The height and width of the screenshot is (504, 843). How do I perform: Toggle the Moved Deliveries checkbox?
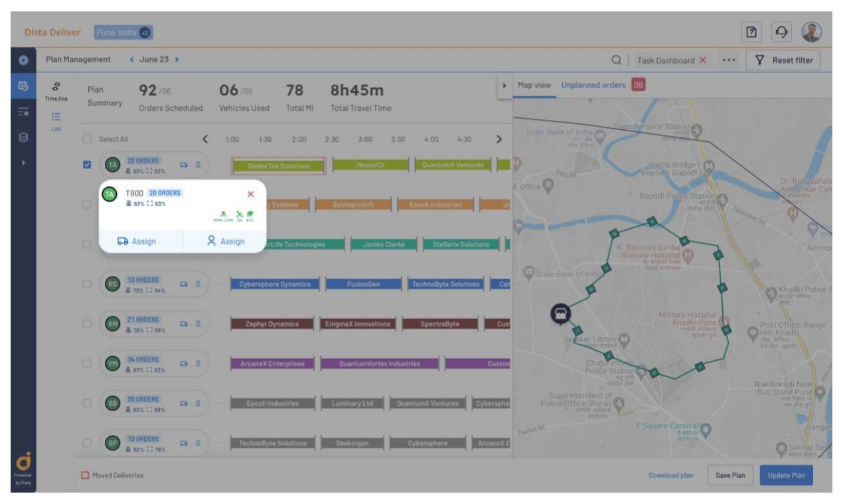pos(85,475)
